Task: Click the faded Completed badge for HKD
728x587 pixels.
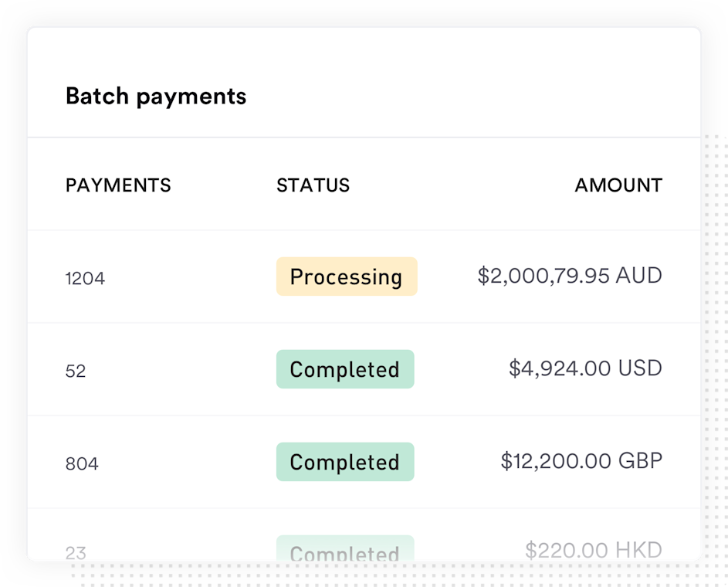Action: [345, 551]
